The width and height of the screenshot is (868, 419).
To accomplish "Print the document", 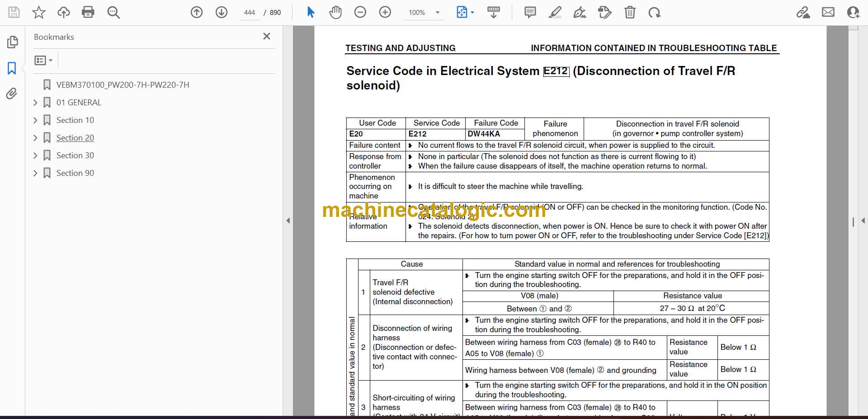I will pos(88,12).
